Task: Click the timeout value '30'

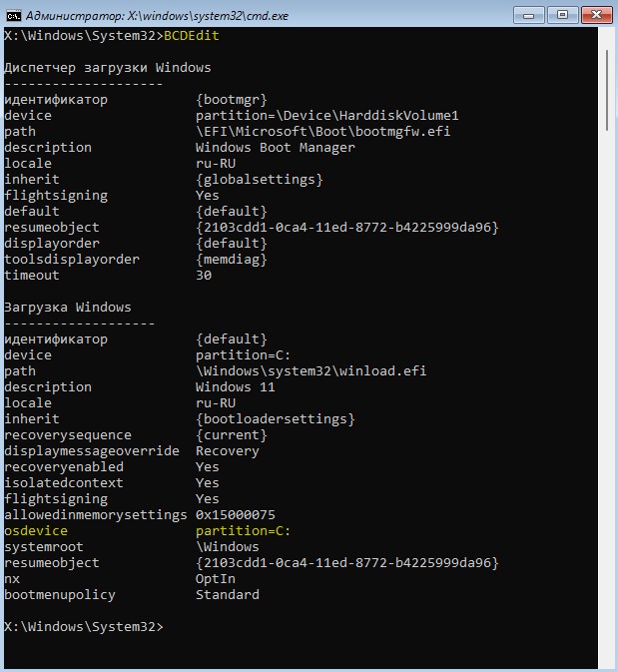Action: coord(204,276)
